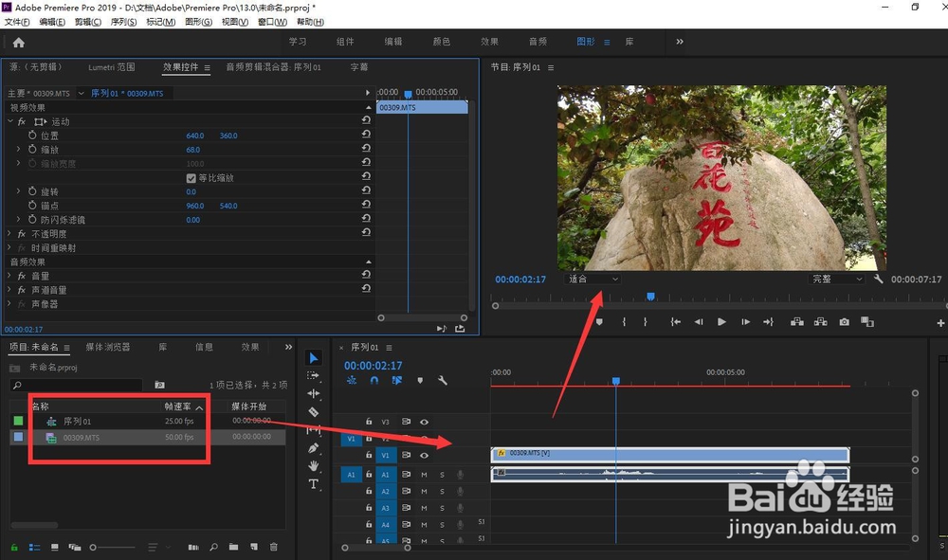Switch to the 颜色 workspace tab

coord(441,41)
